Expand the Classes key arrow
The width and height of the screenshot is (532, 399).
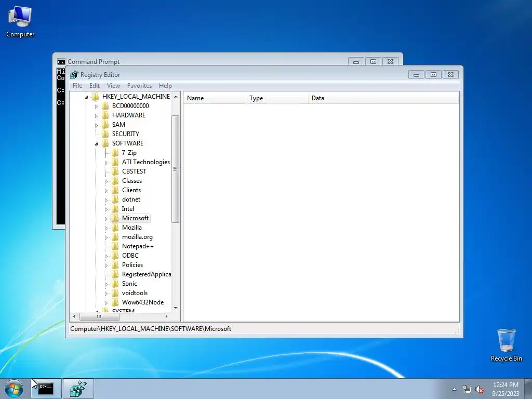[106, 181]
